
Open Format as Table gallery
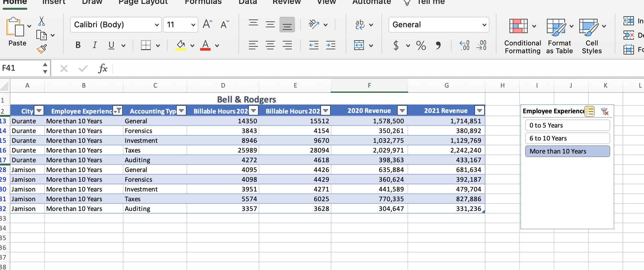(x=559, y=36)
